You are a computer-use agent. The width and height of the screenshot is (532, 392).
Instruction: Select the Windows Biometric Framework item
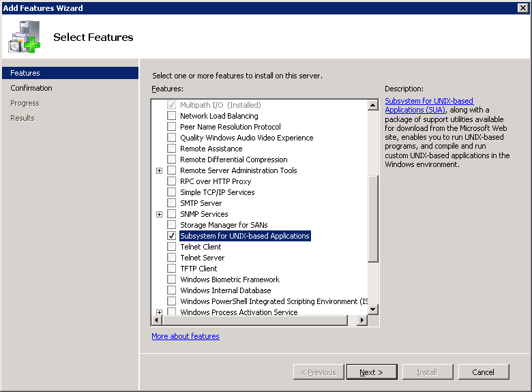(x=230, y=280)
